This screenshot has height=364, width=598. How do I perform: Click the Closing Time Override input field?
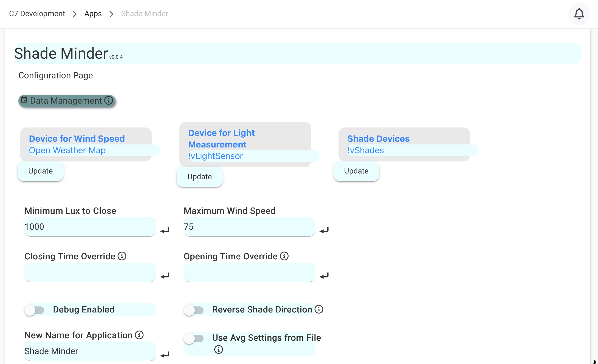click(90, 272)
